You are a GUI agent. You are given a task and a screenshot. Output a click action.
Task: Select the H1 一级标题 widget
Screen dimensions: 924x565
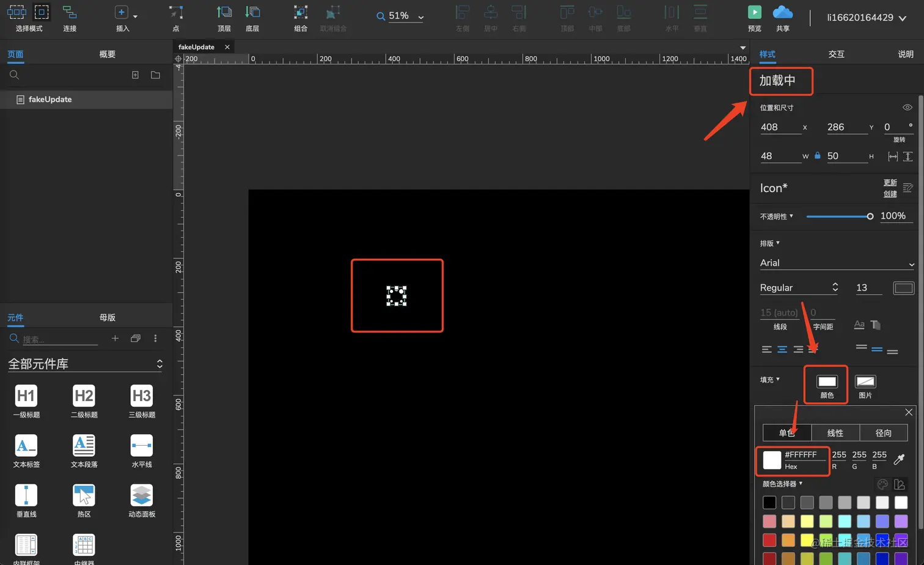coord(26,401)
